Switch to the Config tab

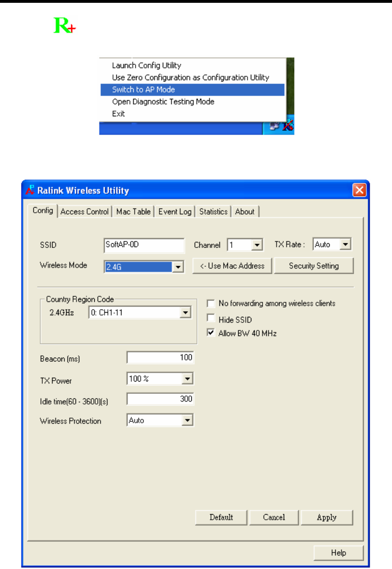(x=43, y=210)
